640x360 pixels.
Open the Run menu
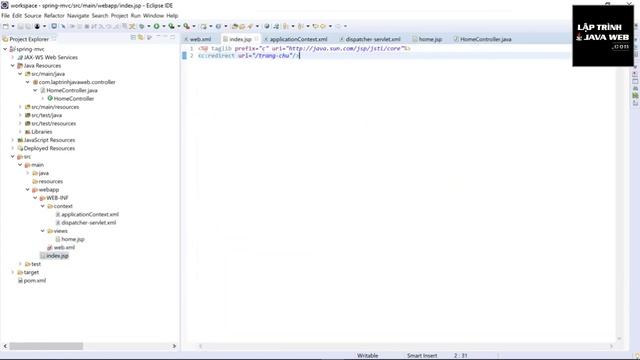pos(136,16)
